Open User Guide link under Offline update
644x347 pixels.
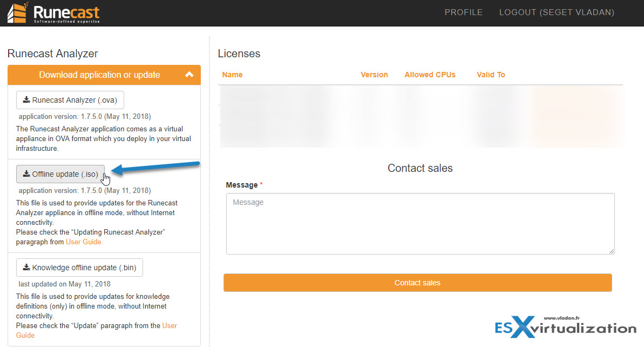83,242
